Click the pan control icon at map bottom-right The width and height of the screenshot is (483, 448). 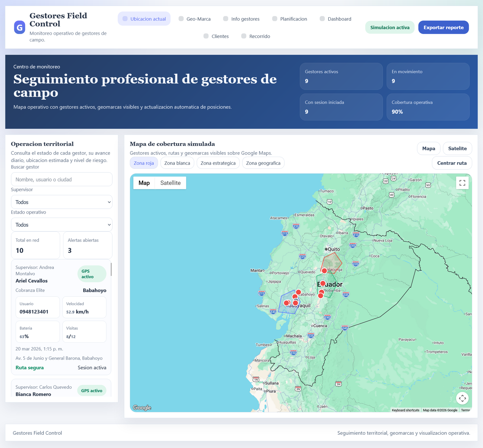coord(462,398)
